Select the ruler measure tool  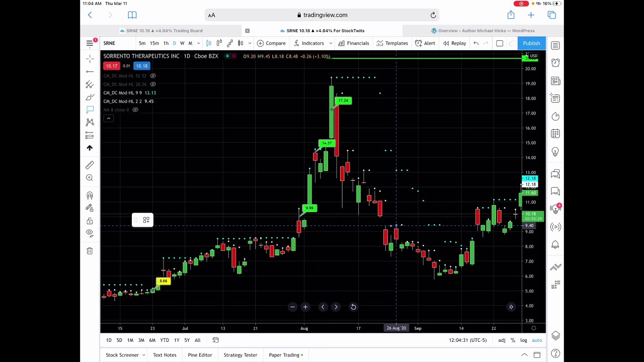[x=90, y=165]
